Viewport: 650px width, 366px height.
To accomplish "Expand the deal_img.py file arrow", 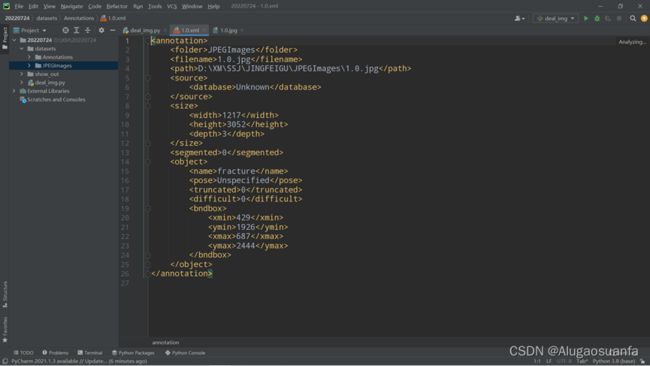I will click(22, 82).
